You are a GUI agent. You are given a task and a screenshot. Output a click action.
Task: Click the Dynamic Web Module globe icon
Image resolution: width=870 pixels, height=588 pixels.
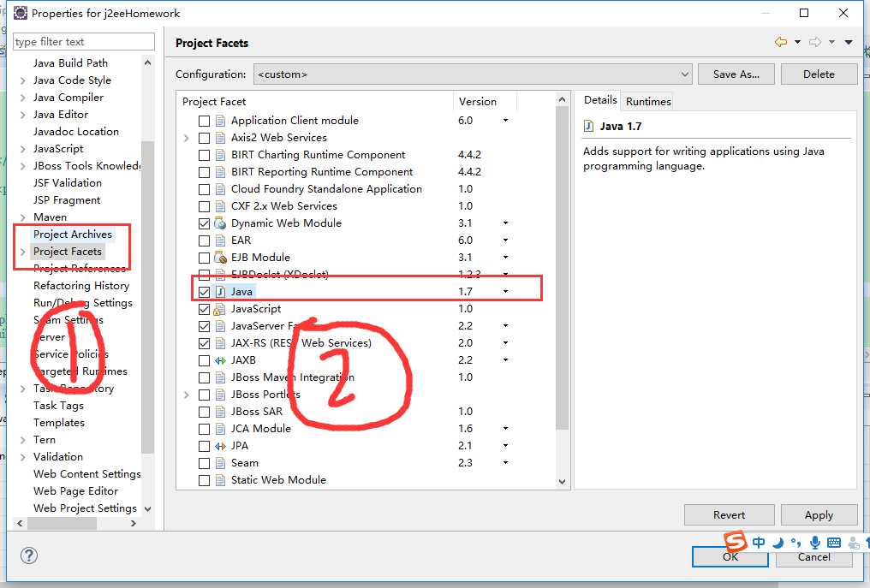pos(220,223)
